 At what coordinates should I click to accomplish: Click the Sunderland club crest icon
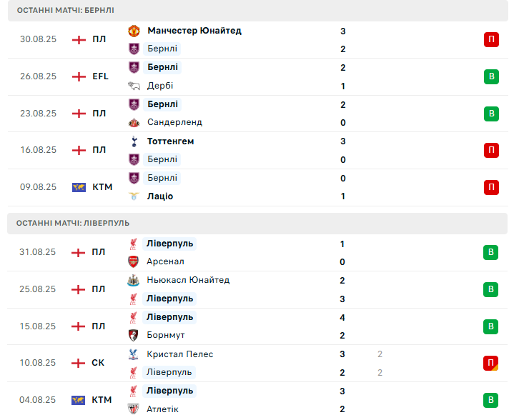(134, 122)
